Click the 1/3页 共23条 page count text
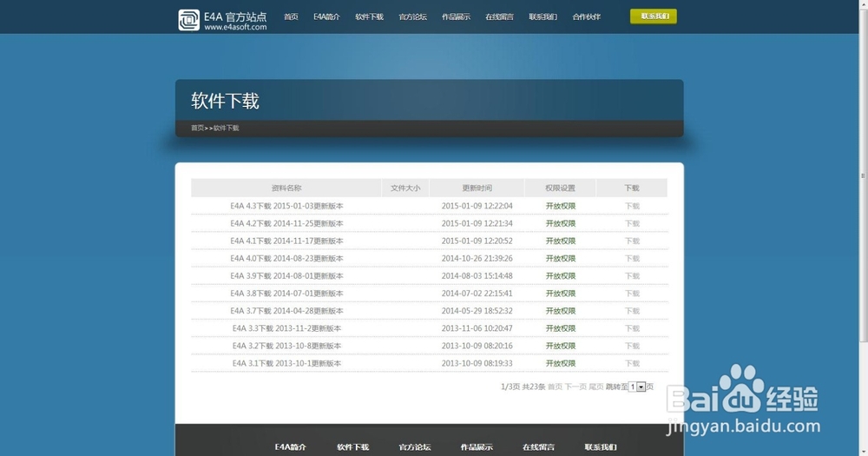 pos(523,387)
